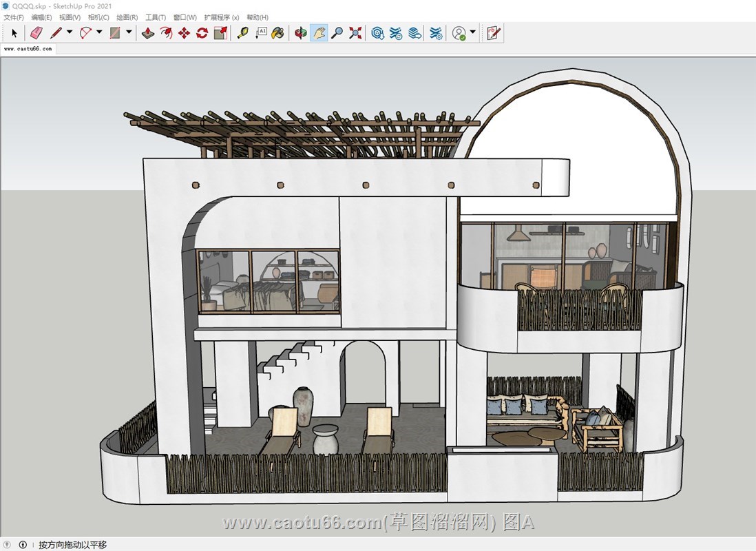Viewport: 756px width, 551px height.
Task: Open the 3D Warehouse icon
Action: pyautogui.click(x=377, y=33)
